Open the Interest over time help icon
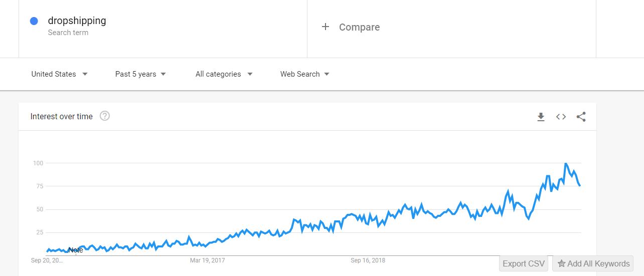644x276 pixels. click(x=104, y=116)
